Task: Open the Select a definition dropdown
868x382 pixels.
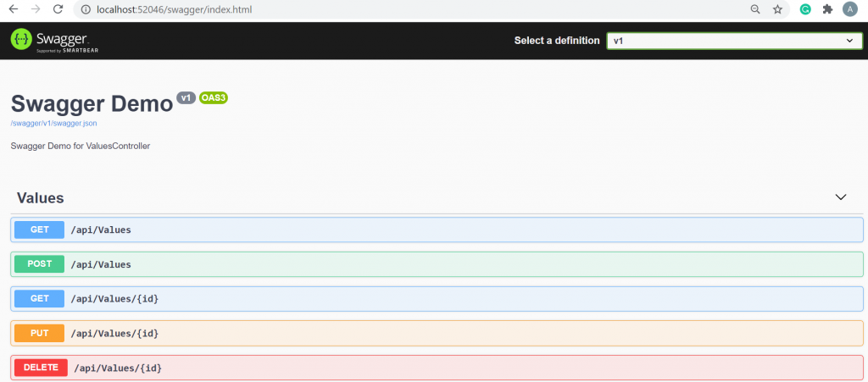Action: click(x=734, y=41)
